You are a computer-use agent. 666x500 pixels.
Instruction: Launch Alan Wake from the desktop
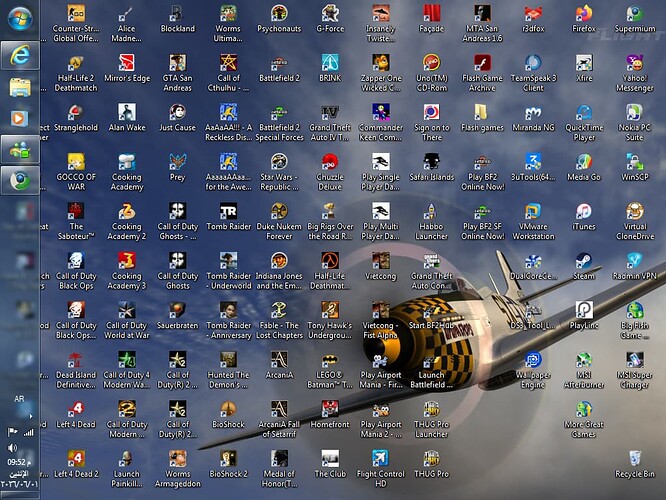(127, 118)
